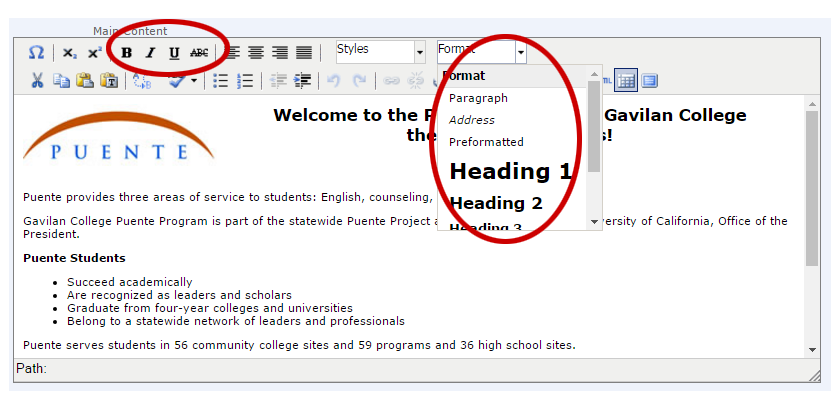Open the spell check dropdown arrow
Image resolution: width=839 pixels, height=400 pixels.
pos(194,81)
